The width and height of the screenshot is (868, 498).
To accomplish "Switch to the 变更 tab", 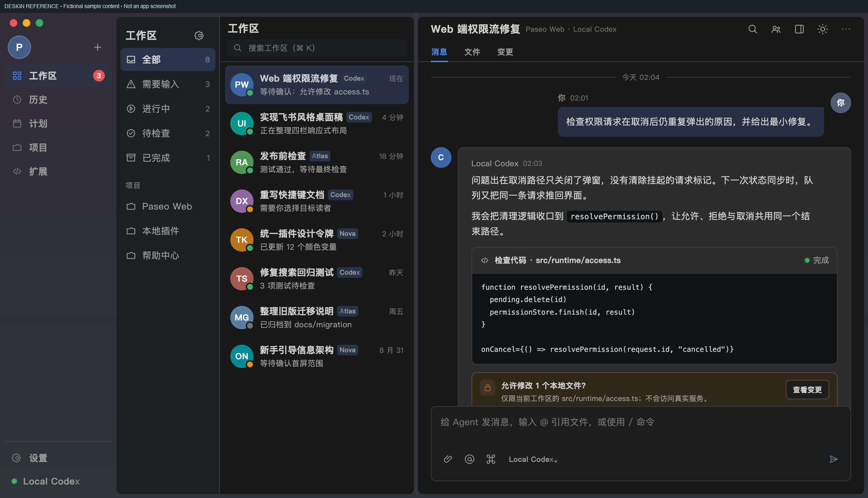I will coord(505,52).
